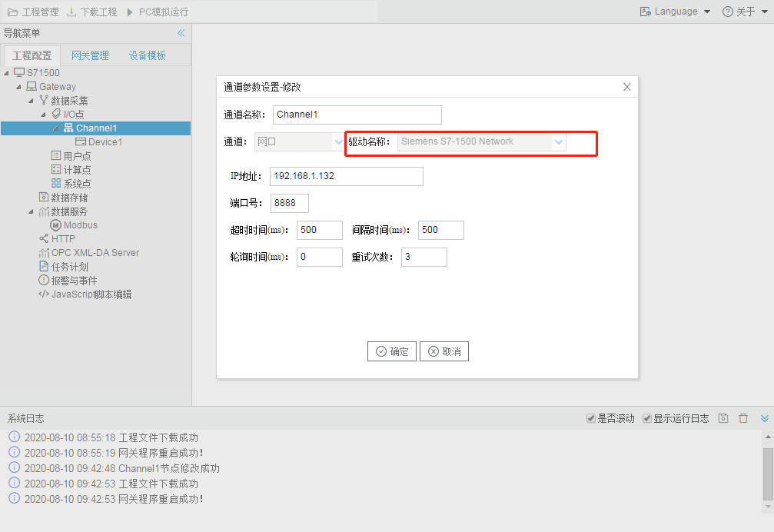This screenshot has height=532, width=774.
Task: Click 下载工程 in the toolbar
Action: (91, 12)
